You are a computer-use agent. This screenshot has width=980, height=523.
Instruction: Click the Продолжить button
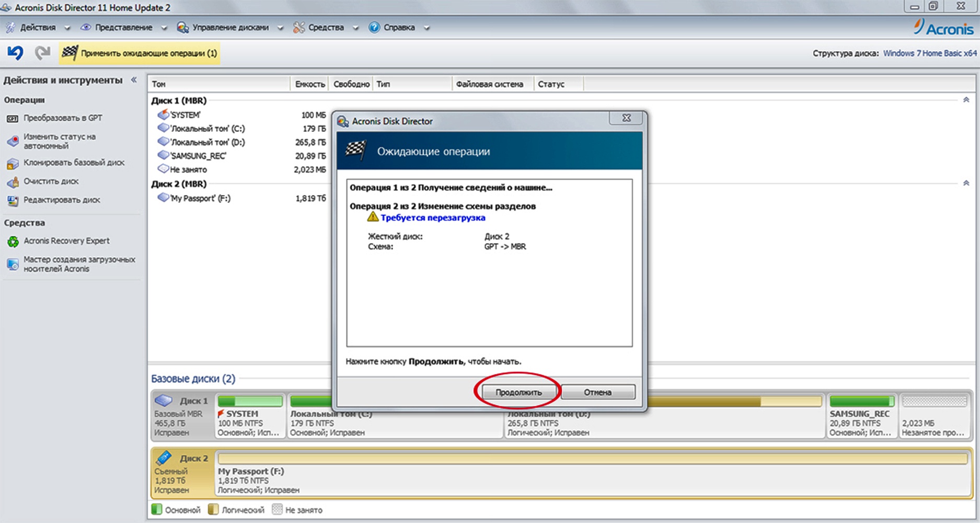tap(518, 392)
